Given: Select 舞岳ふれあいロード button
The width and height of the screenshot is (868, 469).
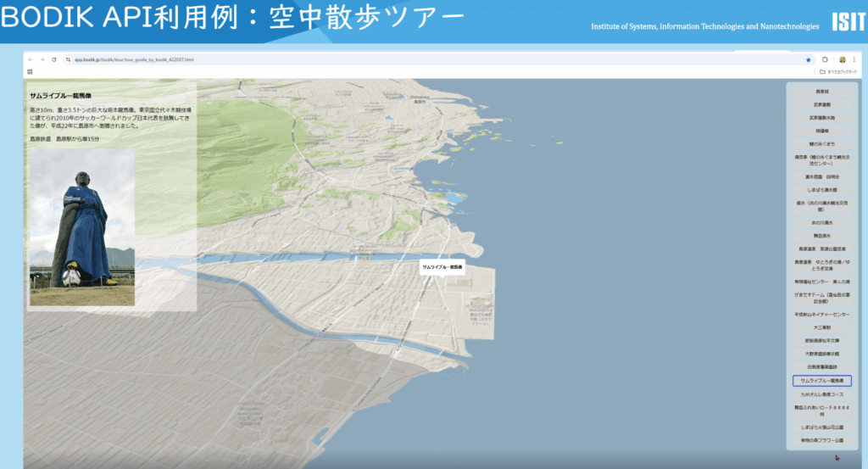Looking at the screenshot, I should pos(822,410).
